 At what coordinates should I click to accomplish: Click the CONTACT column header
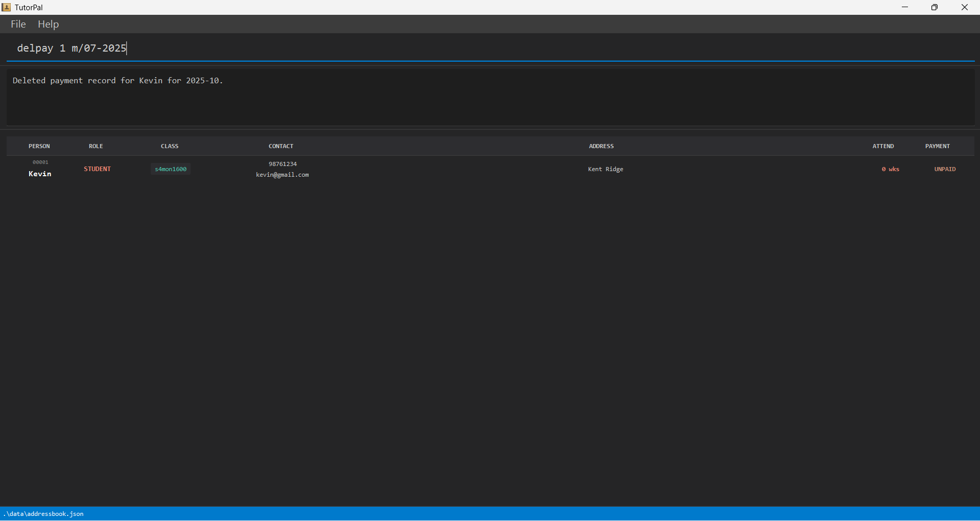coord(281,146)
